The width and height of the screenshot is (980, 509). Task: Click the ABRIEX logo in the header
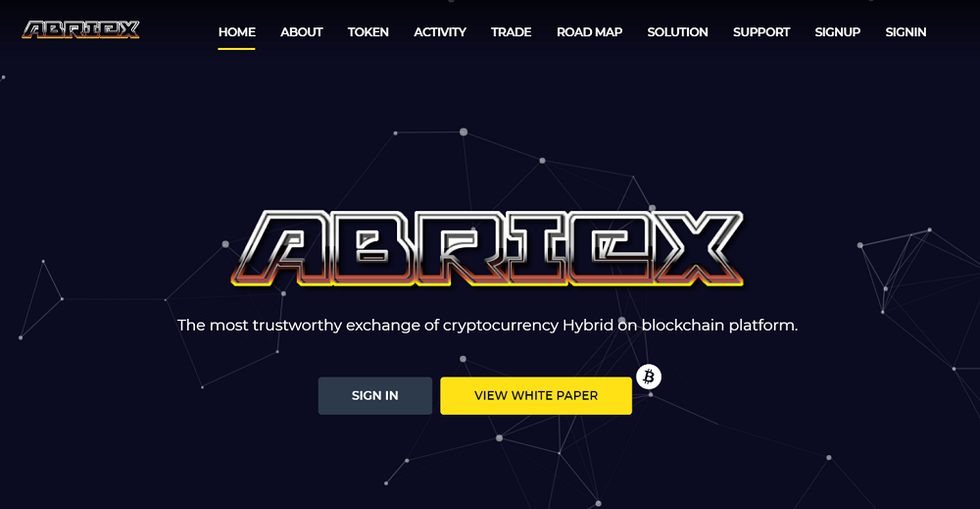pyautogui.click(x=80, y=29)
